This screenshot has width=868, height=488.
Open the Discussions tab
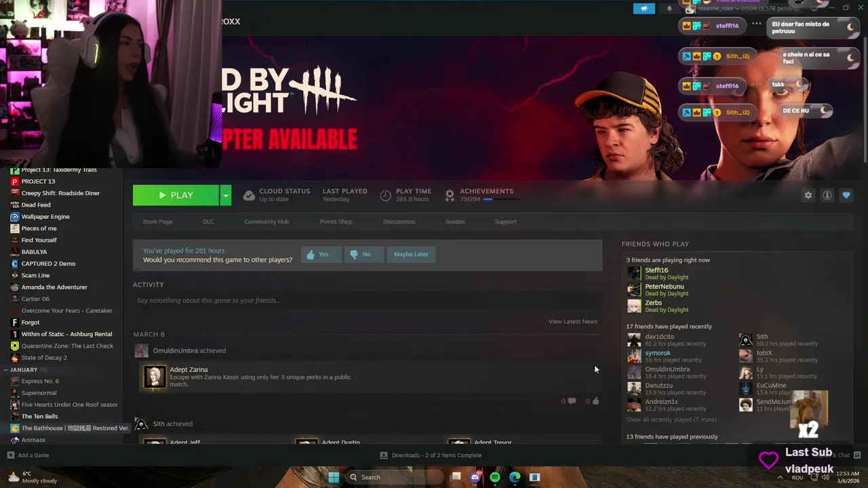tap(399, 222)
